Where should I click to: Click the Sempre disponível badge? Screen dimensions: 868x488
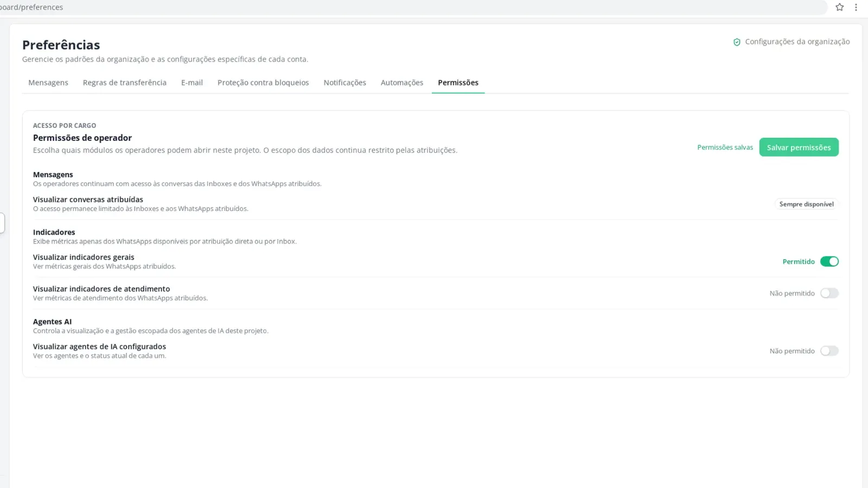(x=806, y=204)
